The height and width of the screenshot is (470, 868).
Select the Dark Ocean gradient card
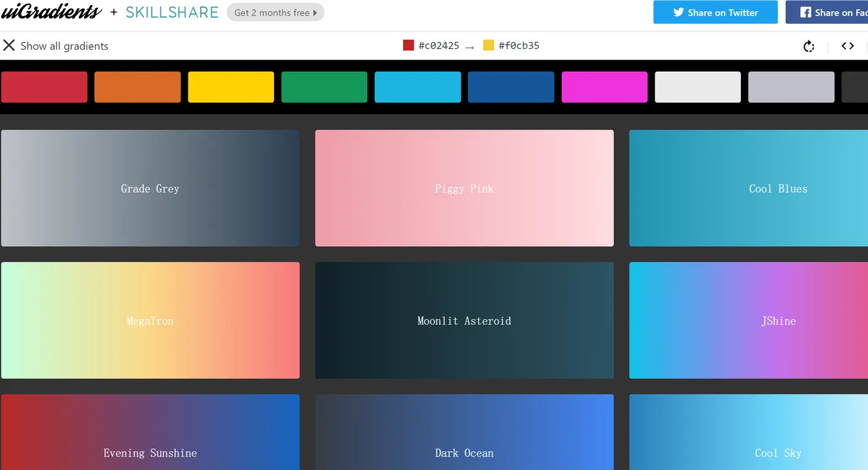coord(464,432)
